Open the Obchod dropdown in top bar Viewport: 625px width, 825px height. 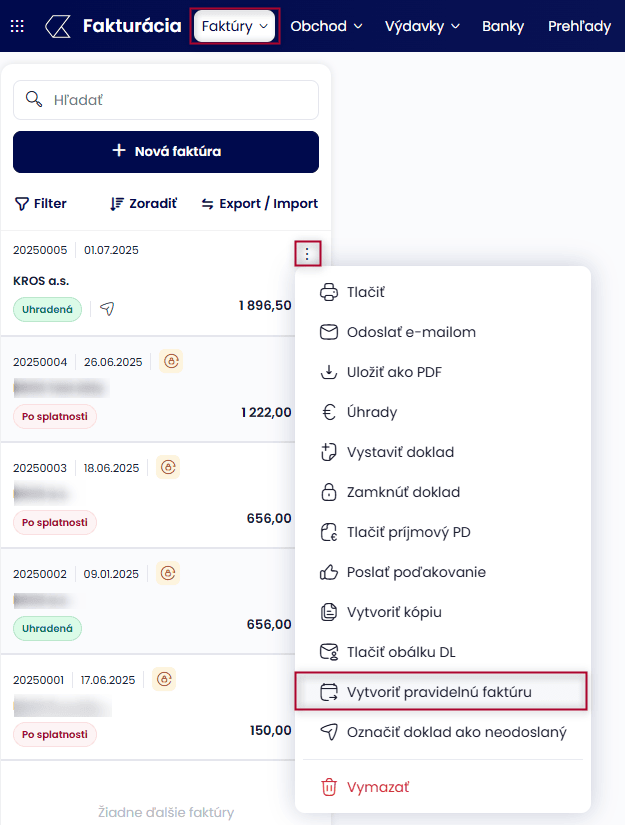(x=326, y=26)
